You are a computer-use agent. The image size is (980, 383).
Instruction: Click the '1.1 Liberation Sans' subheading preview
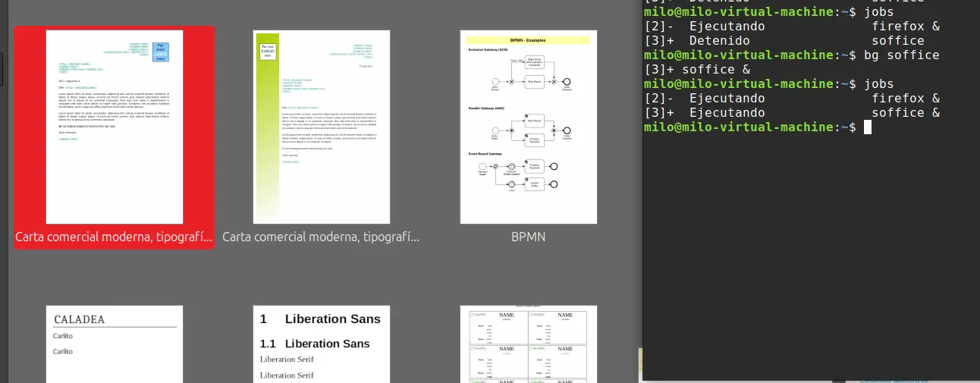coord(316,344)
